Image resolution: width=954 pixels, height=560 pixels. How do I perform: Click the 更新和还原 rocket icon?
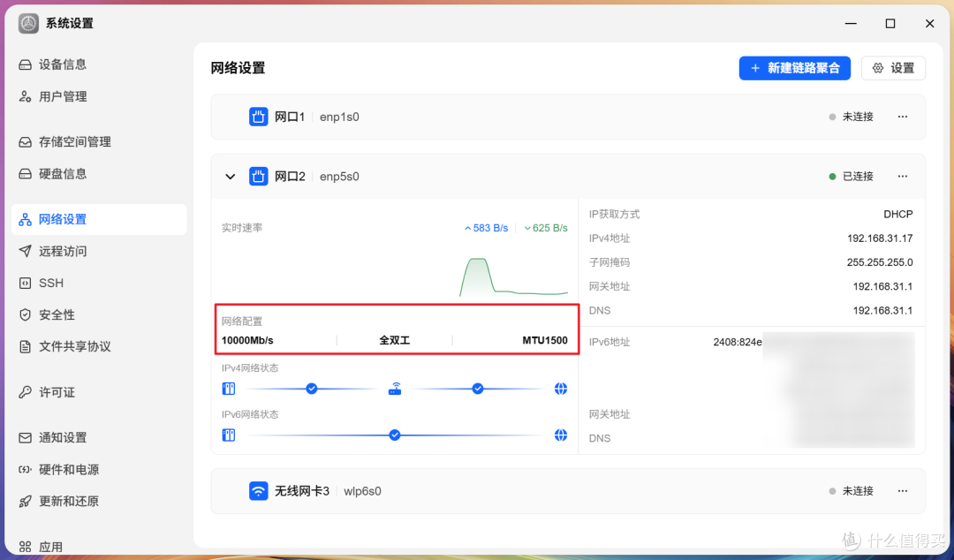point(25,502)
